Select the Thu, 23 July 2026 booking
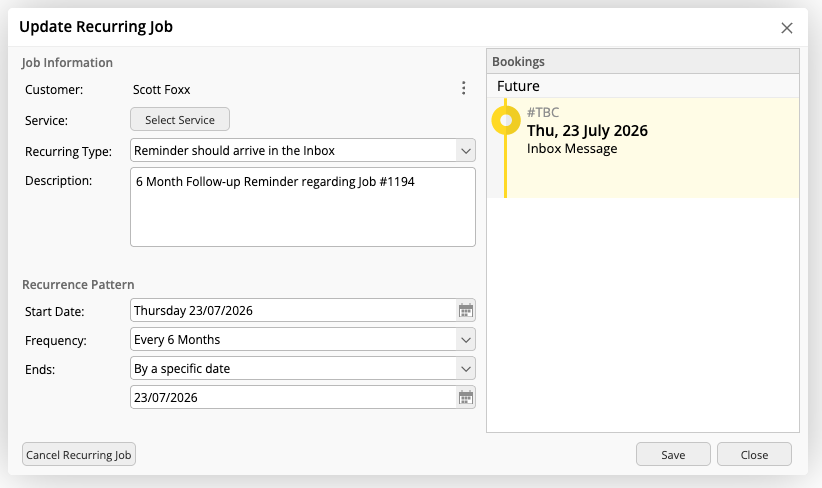The width and height of the screenshot is (822, 488). tap(643, 148)
